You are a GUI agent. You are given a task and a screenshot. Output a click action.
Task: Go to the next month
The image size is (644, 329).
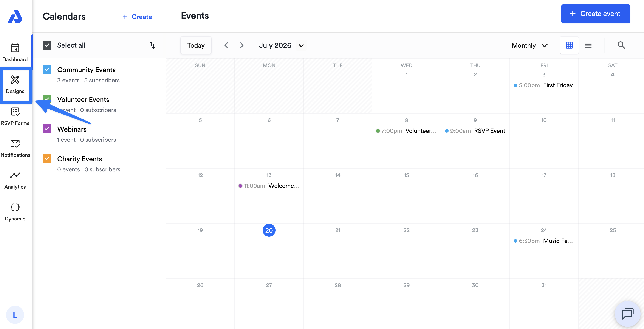(x=241, y=45)
